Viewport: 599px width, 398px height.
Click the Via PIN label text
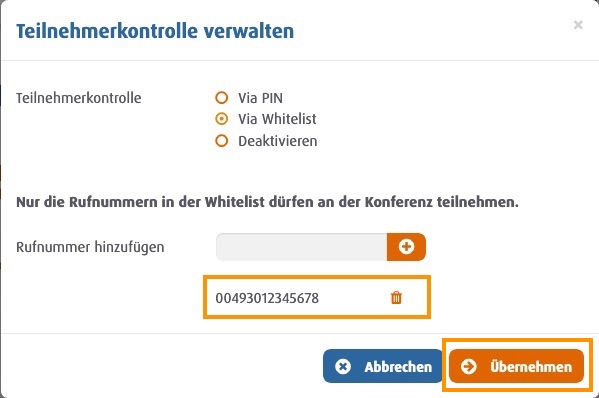[261, 98]
